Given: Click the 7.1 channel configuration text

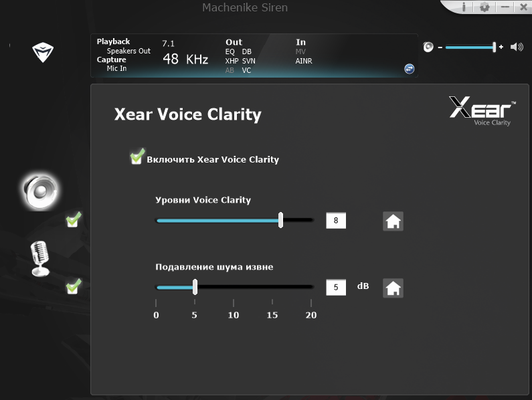Looking at the screenshot, I should (x=168, y=43).
